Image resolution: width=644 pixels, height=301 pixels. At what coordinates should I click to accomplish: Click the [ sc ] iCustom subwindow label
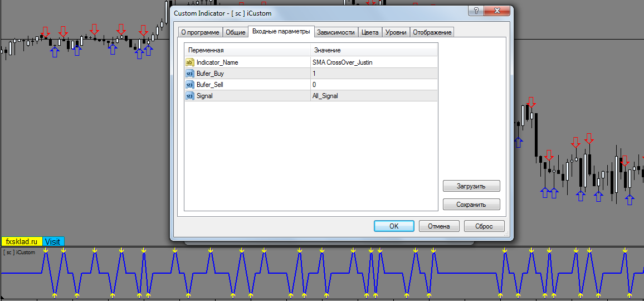point(19,252)
